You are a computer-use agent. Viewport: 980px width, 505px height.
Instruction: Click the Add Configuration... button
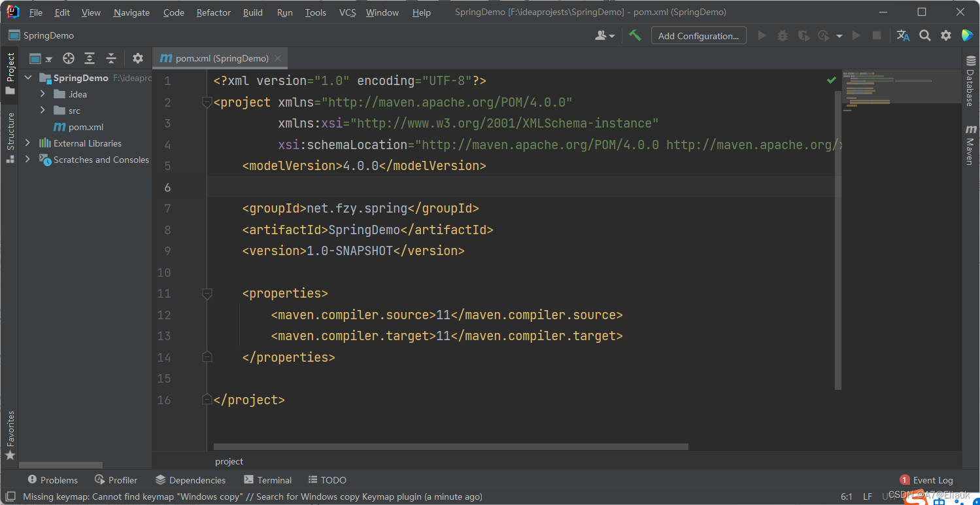click(x=699, y=35)
